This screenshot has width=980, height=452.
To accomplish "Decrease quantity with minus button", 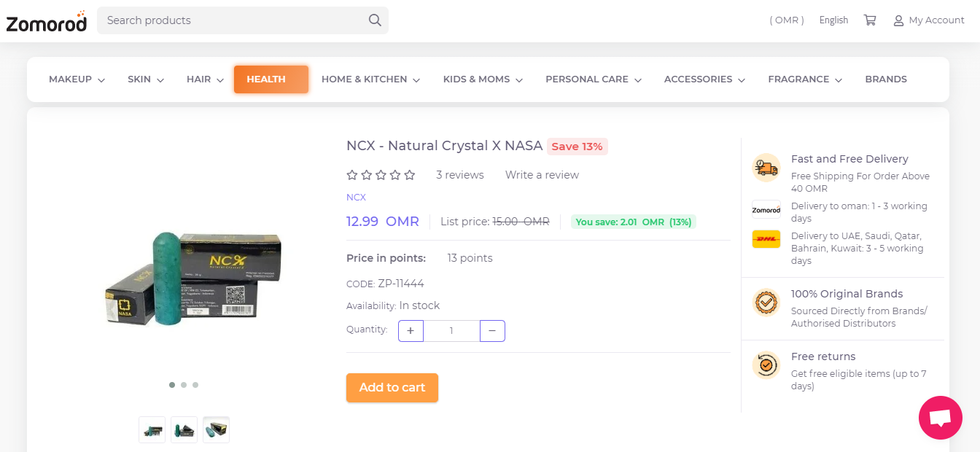I will (492, 331).
